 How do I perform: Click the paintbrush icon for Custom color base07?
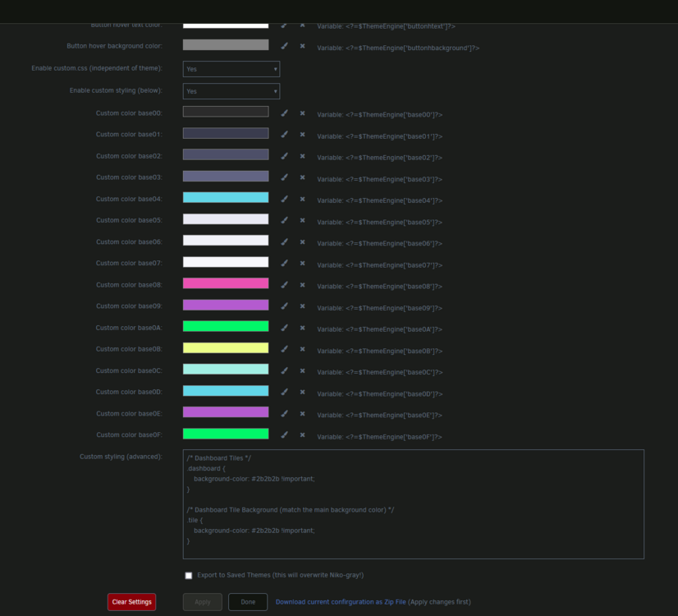[284, 263]
